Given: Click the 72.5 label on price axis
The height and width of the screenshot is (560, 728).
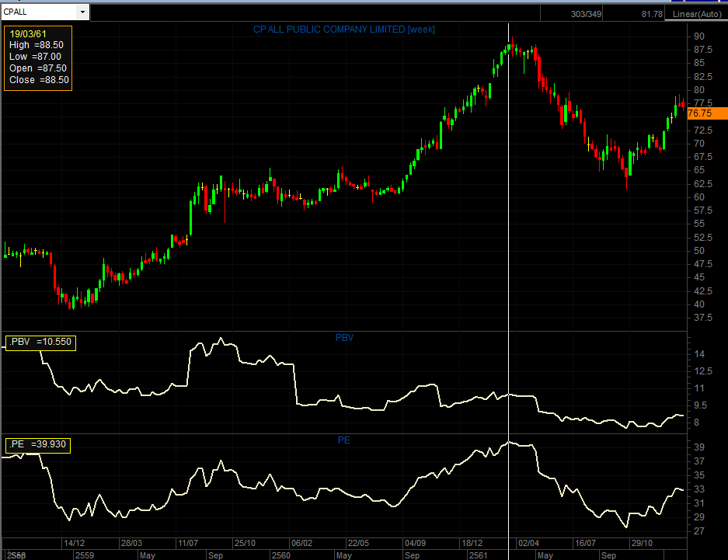Looking at the screenshot, I should pyautogui.click(x=703, y=130).
